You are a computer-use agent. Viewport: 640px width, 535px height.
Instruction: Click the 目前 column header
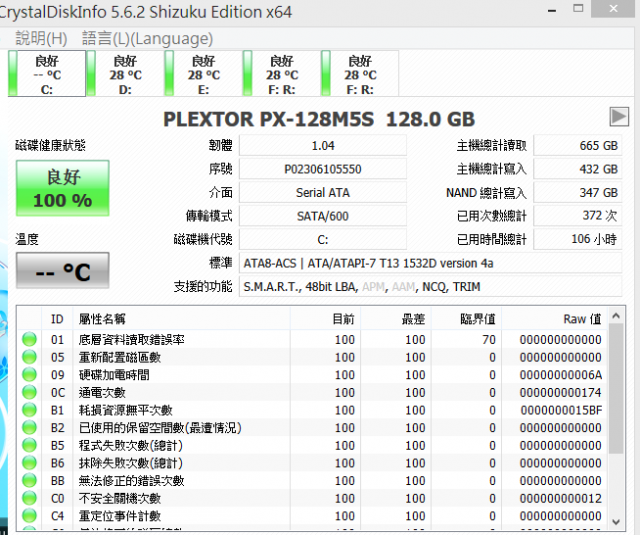click(x=326, y=319)
